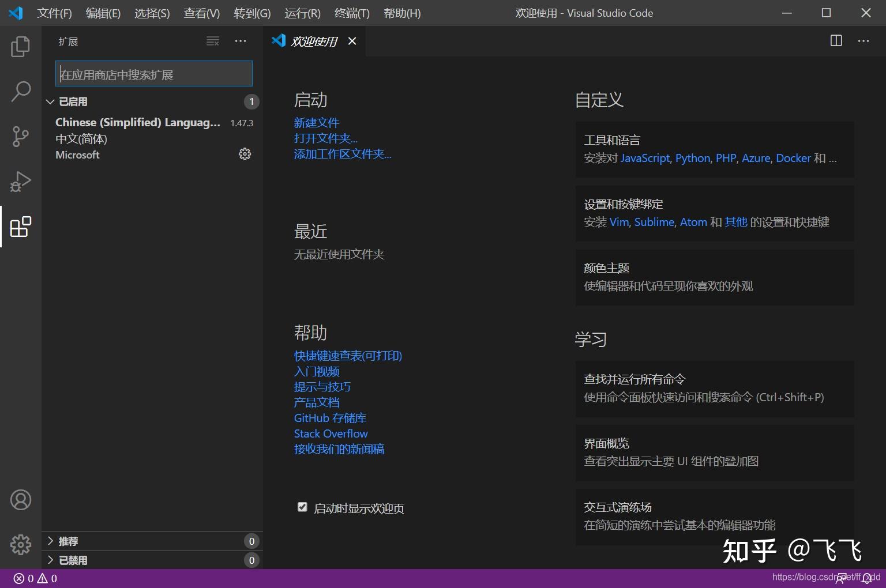Image resolution: width=886 pixels, height=588 pixels.
Task: Open the notifications bell in the status bar
Action: pos(866,578)
